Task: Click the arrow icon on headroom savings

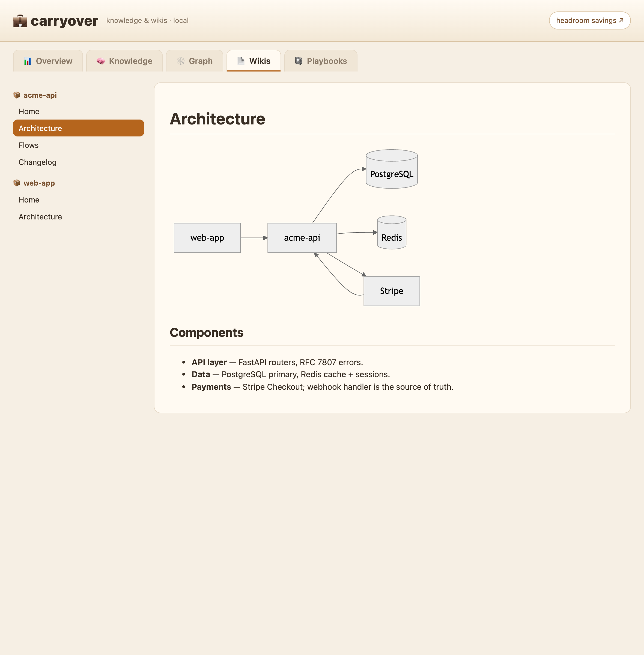Action: click(x=621, y=20)
